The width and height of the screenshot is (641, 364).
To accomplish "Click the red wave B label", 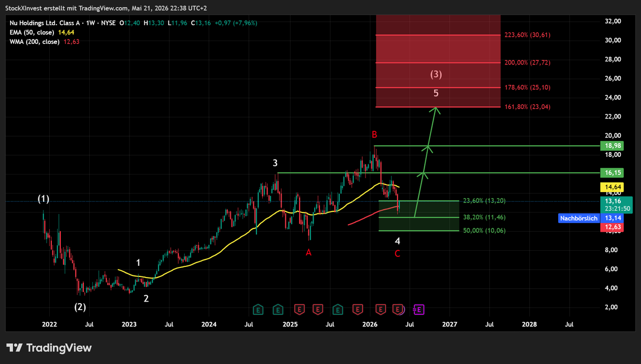I will [376, 133].
